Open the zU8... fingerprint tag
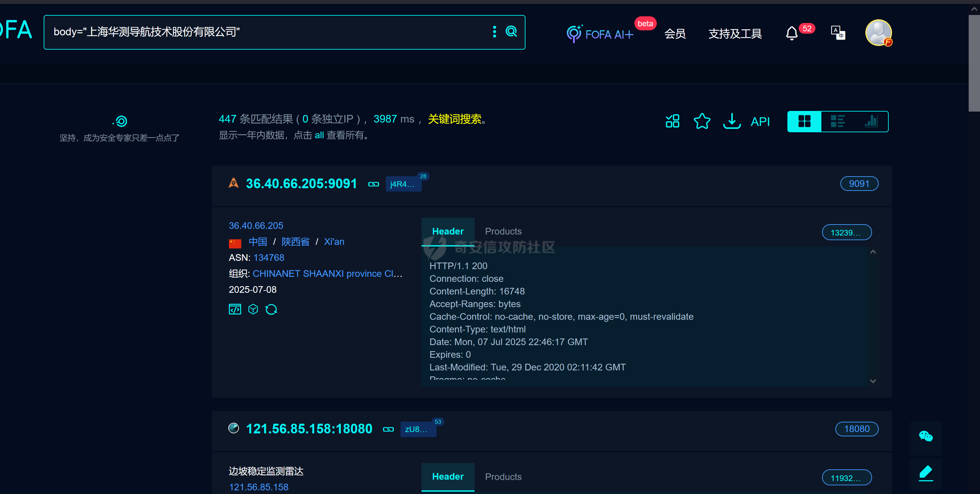This screenshot has height=494, width=980. (x=418, y=429)
